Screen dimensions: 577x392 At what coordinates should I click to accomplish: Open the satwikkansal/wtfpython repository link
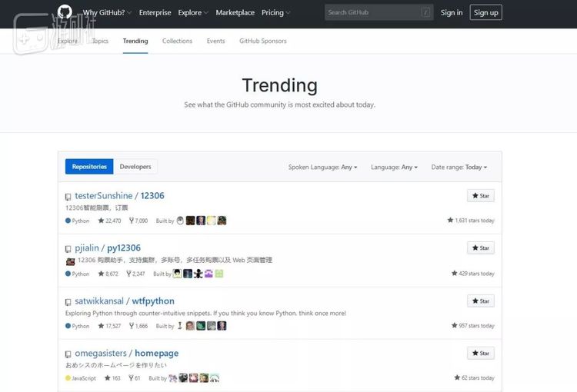point(125,301)
